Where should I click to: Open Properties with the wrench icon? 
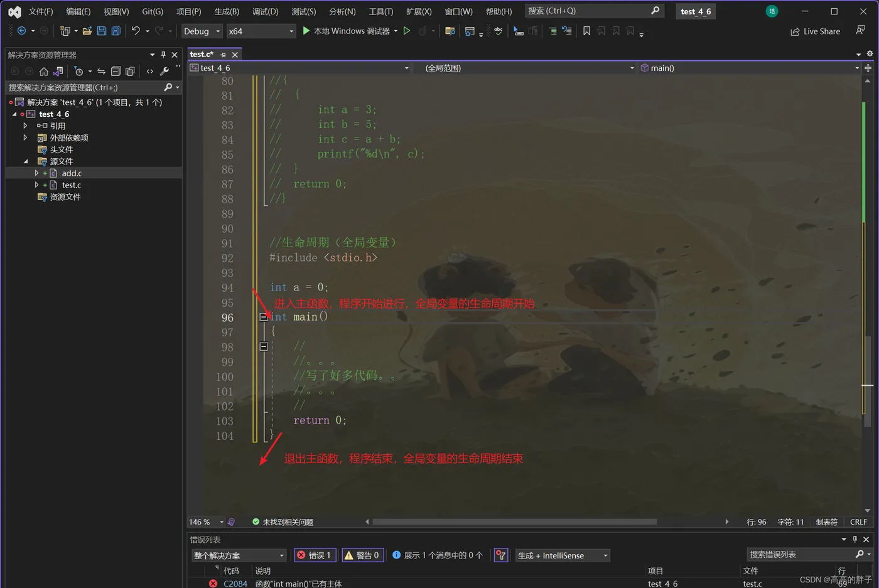[x=164, y=72]
